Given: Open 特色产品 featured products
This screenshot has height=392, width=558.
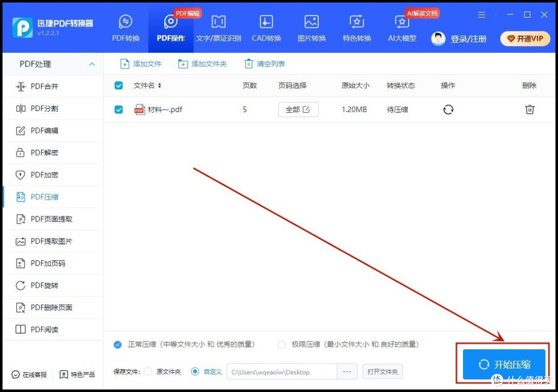Looking at the screenshot, I should 77,374.
